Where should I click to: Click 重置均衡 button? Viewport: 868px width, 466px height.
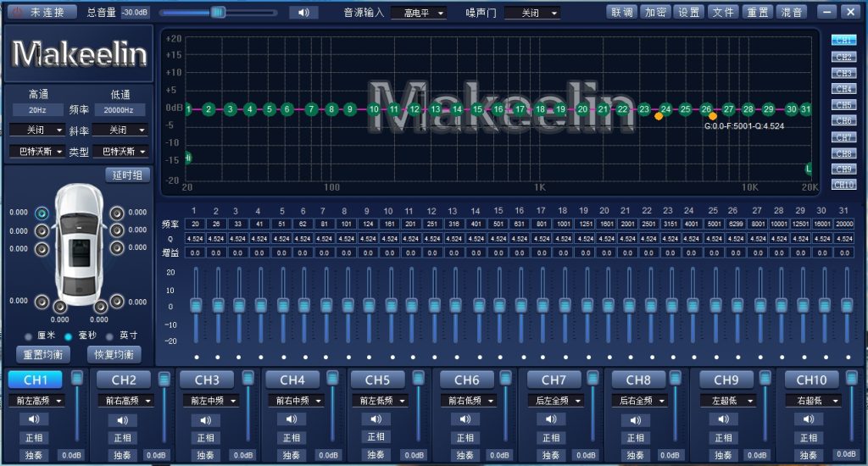pyautogui.click(x=42, y=354)
